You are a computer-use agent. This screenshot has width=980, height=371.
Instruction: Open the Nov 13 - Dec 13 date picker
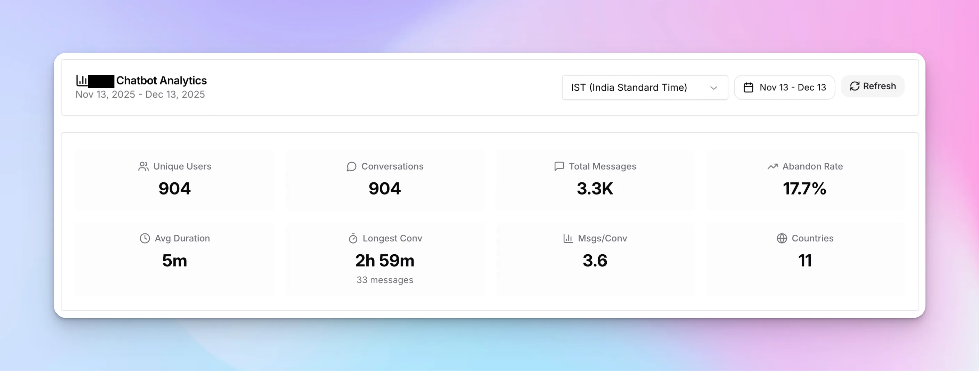click(784, 87)
